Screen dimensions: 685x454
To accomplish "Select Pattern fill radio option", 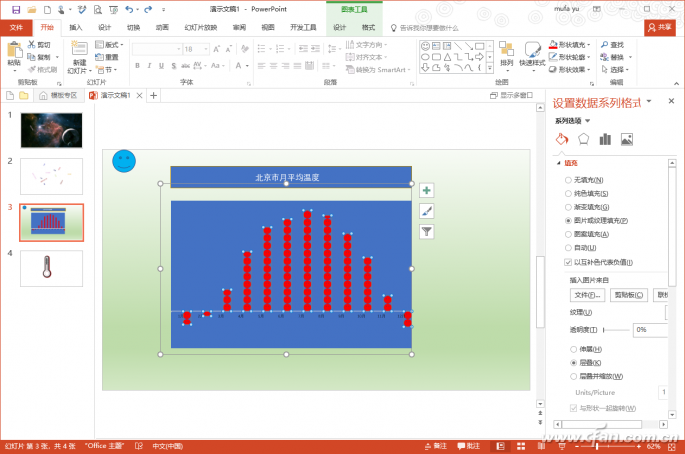I will [568, 234].
